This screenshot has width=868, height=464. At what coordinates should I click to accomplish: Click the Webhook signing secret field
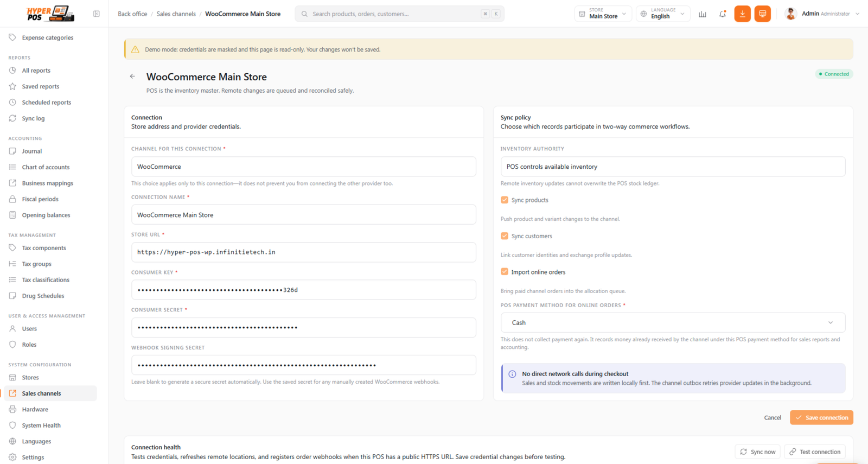tap(304, 365)
